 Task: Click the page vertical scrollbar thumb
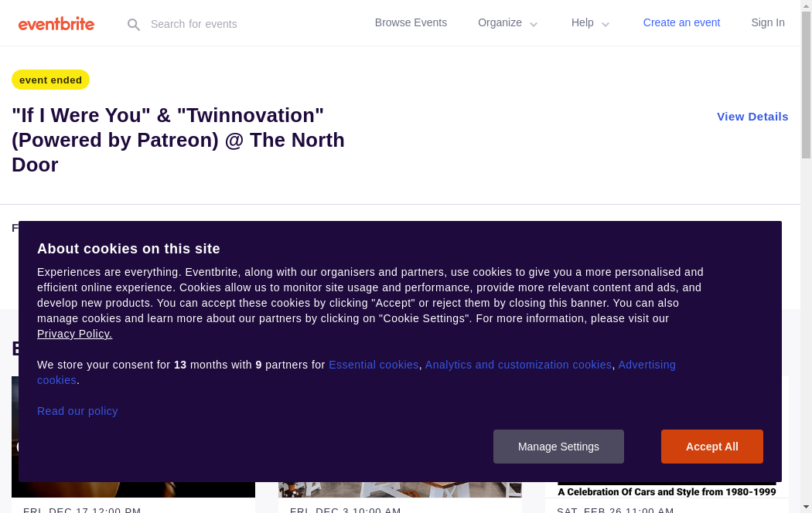806,85
